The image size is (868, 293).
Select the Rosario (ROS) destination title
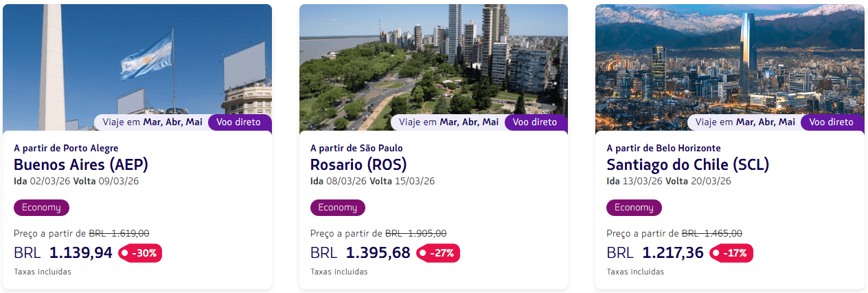point(358,165)
